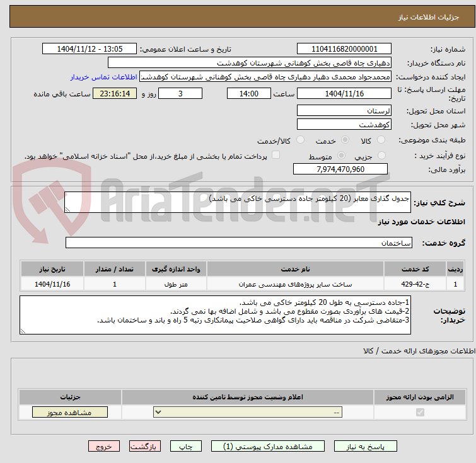Click the متر طول unit cell
476x463 pixels.
tap(176, 284)
